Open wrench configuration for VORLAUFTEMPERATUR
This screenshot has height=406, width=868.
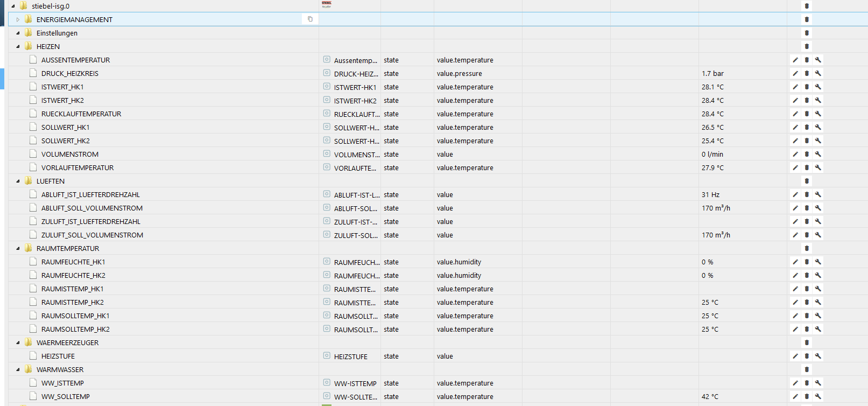(818, 167)
